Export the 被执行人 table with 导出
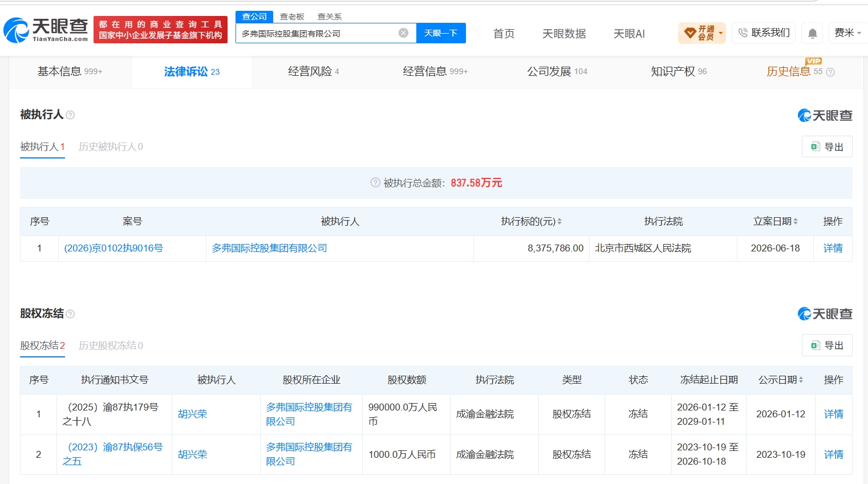This screenshot has width=868, height=484. (x=827, y=147)
